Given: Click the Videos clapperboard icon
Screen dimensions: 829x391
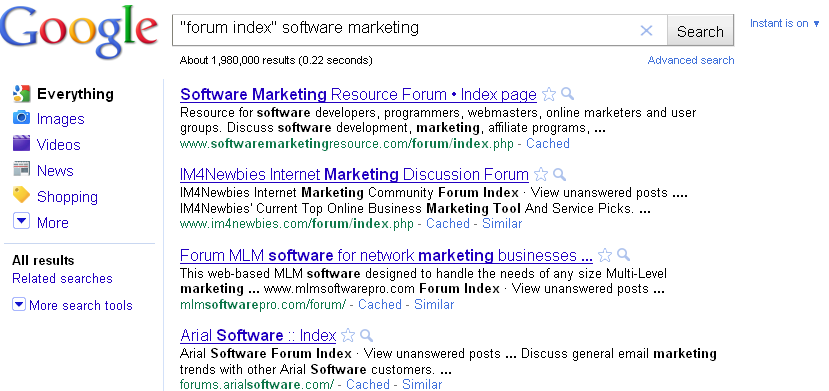Looking at the screenshot, I should point(21,143).
